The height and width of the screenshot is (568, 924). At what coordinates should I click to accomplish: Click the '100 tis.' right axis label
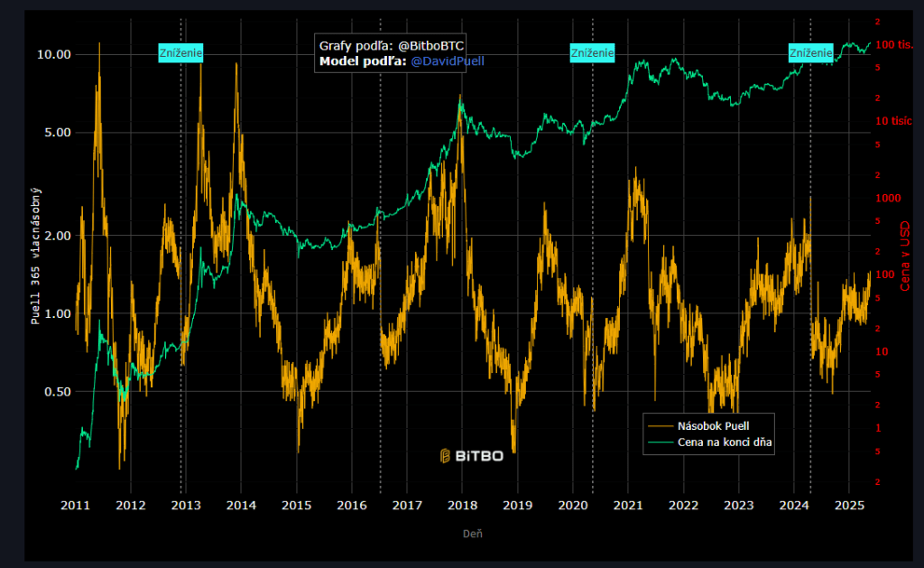[895, 44]
